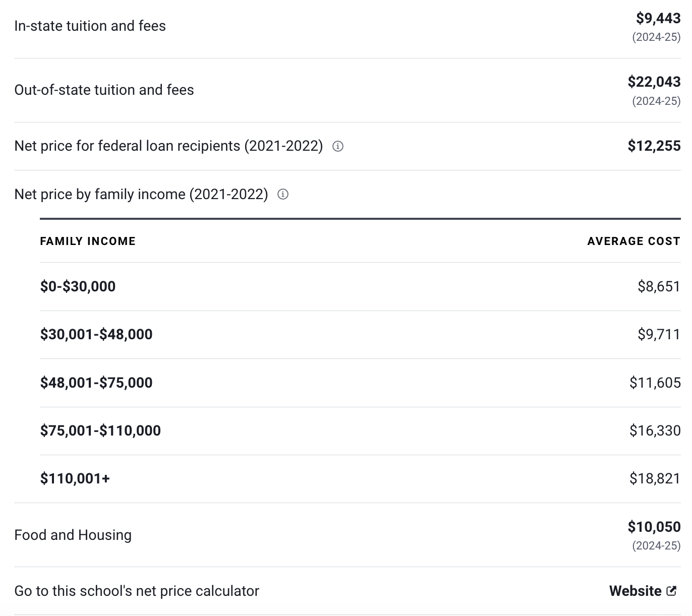The width and height of the screenshot is (692, 616).
Task: Click the external link icon next to Website
Action: 671,591
